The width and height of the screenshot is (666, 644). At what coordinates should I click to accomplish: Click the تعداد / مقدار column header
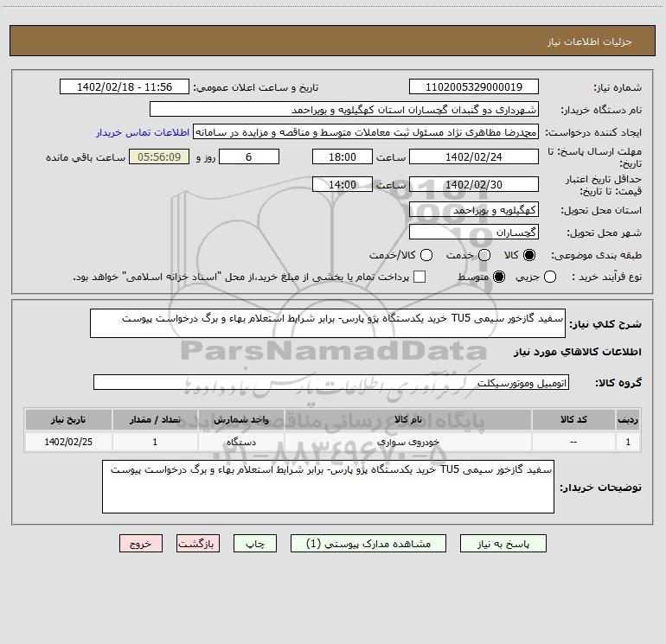155,419
